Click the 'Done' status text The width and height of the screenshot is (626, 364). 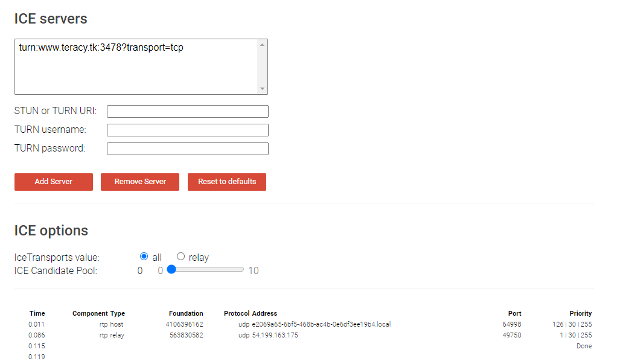(x=584, y=346)
